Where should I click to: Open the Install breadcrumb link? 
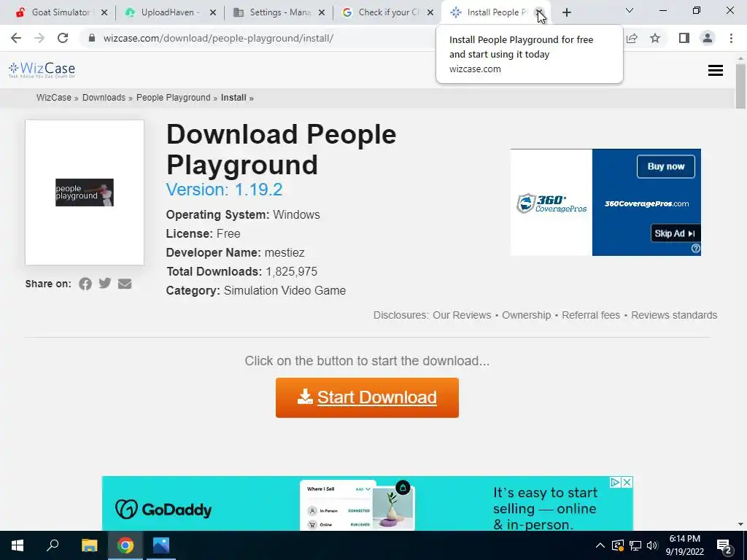[233, 98]
